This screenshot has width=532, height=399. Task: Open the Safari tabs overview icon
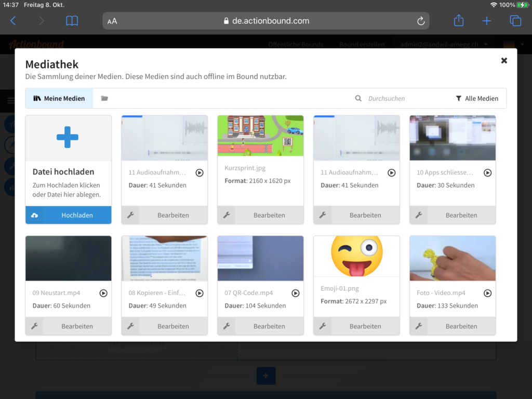(x=515, y=21)
